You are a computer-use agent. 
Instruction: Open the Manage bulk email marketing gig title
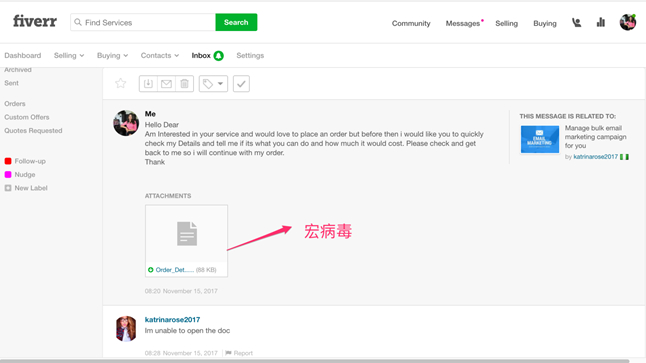pos(595,137)
